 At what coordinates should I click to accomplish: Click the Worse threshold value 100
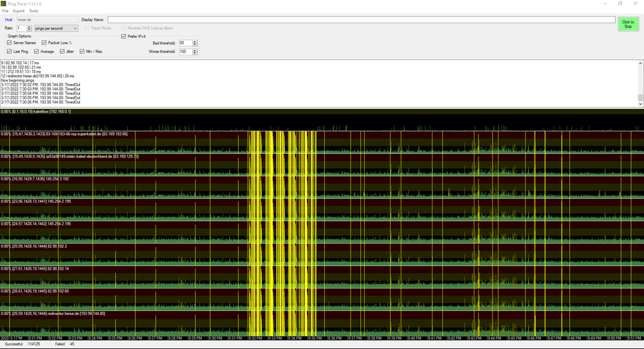(185, 52)
